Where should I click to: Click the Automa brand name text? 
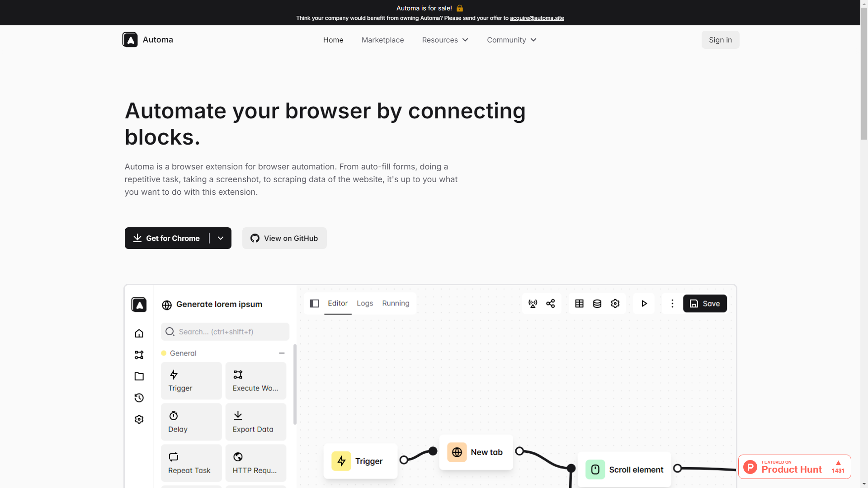click(158, 40)
